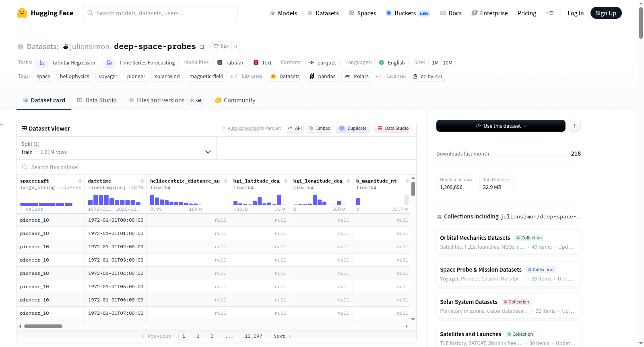The height and width of the screenshot is (347, 644).
Task: Open the Community tab
Action: 235,100
